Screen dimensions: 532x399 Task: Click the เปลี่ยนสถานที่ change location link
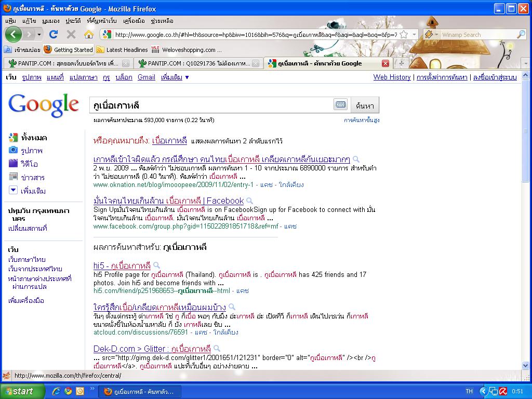coord(28,228)
